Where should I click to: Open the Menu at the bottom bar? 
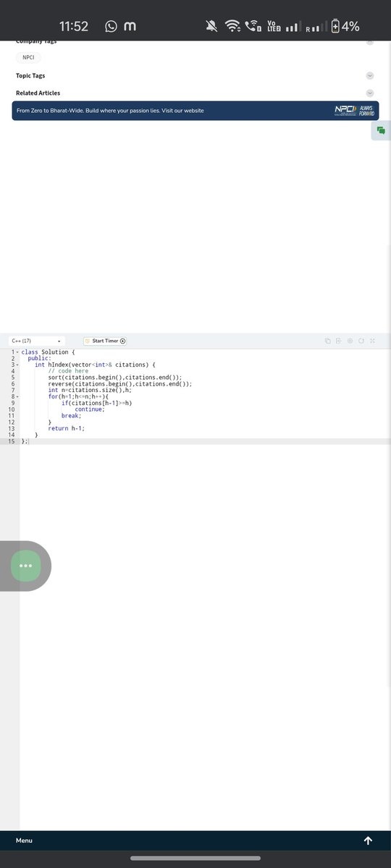(x=24, y=841)
